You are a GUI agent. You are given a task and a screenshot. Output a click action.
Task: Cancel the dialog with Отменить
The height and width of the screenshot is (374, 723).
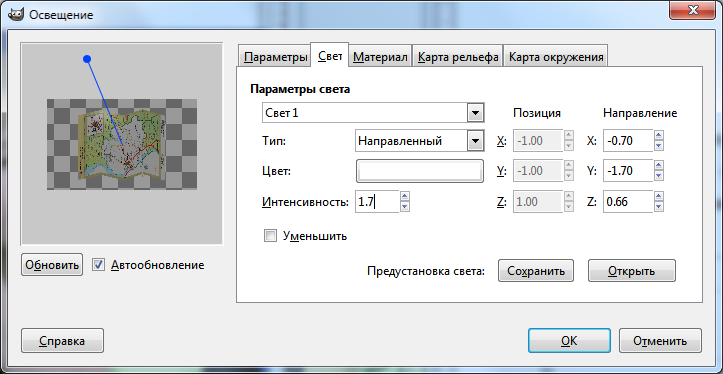coord(660,341)
